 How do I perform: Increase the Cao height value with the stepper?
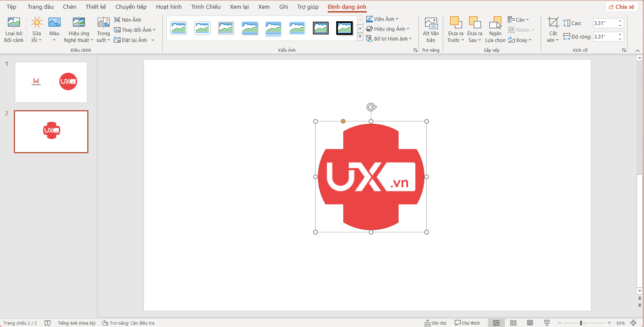[x=620, y=21]
